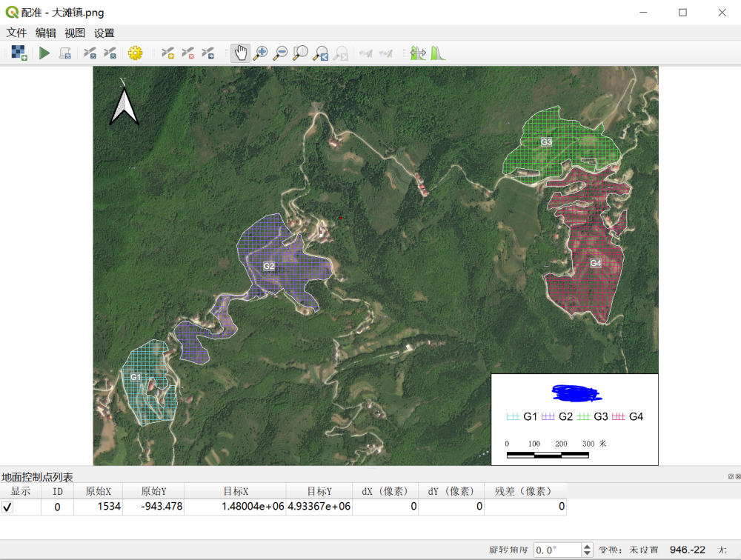Click the Generate GDAL script icon

click(65, 53)
